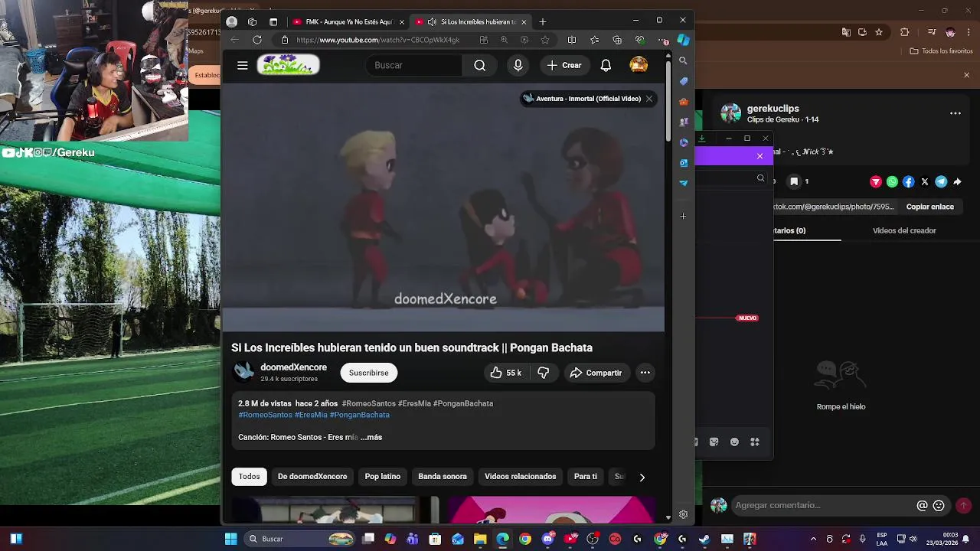
Task: Share to Telegram in TikTok panel
Action: click(941, 181)
